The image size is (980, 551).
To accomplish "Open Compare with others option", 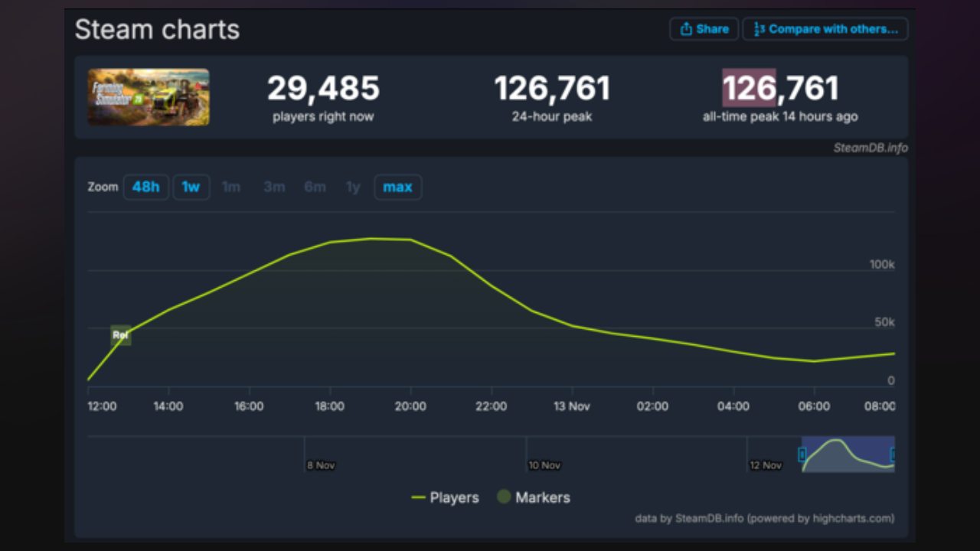I will 825,29.
